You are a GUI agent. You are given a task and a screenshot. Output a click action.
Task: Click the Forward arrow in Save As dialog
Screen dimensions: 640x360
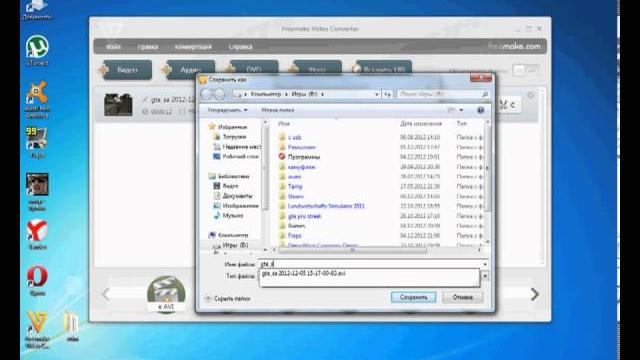pos(219,94)
